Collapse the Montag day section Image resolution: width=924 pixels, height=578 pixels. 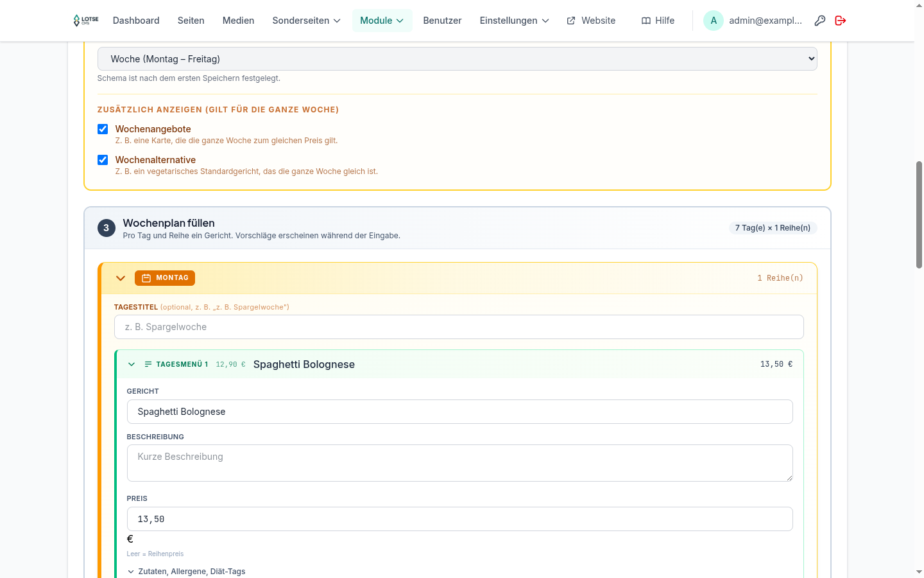[121, 278]
